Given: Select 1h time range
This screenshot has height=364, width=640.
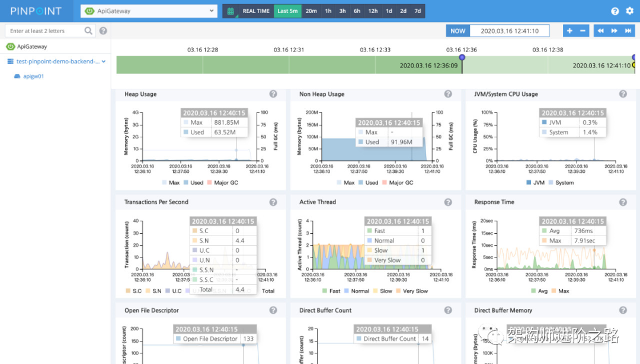Looking at the screenshot, I should pos(328,11).
